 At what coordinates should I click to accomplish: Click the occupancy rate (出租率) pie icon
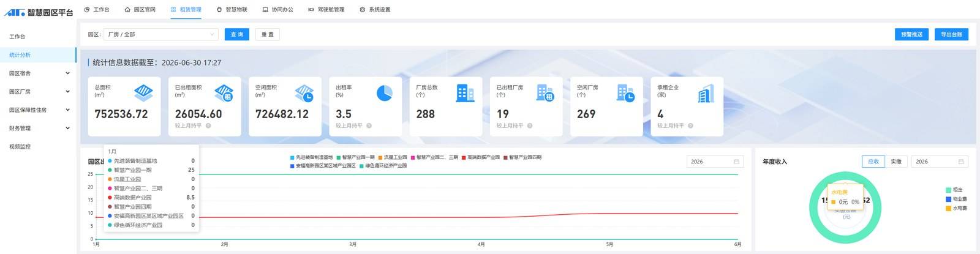coord(384,93)
